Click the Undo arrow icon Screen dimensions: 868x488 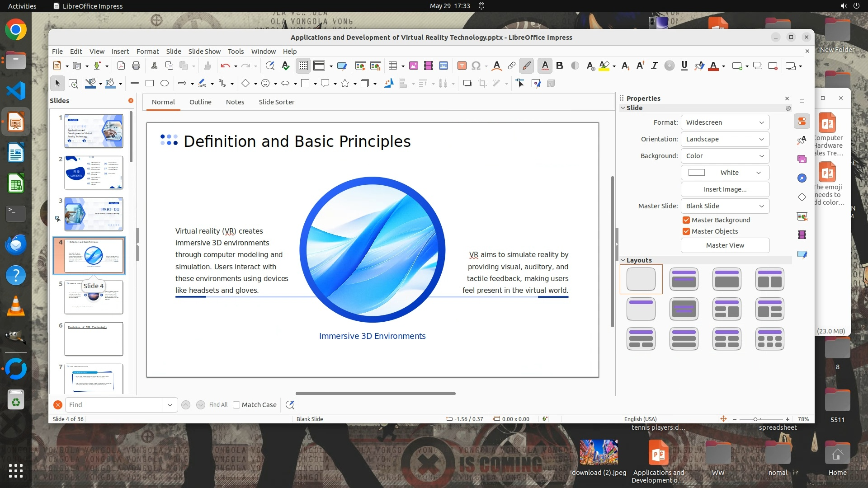click(x=225, y=66)
